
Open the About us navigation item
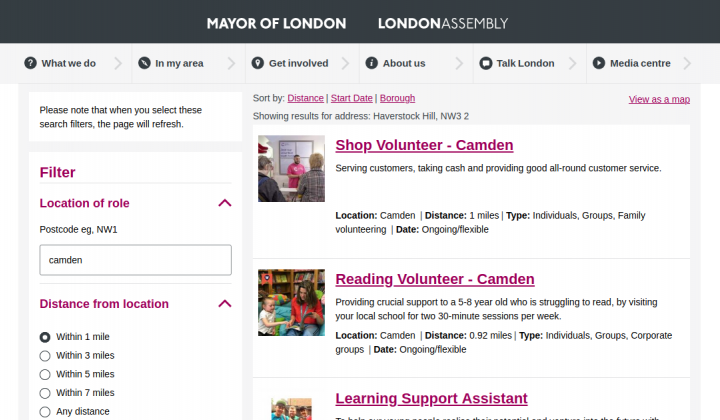(404, 63)
